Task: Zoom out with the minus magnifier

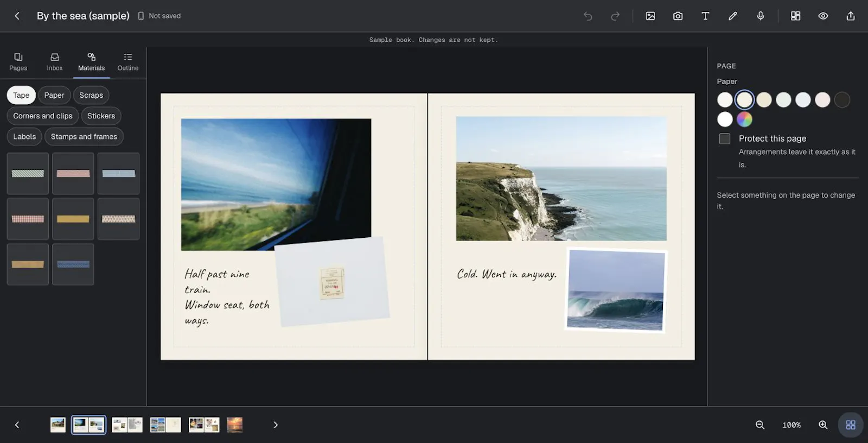Action: pyautogui.click(x=760, y=425)
